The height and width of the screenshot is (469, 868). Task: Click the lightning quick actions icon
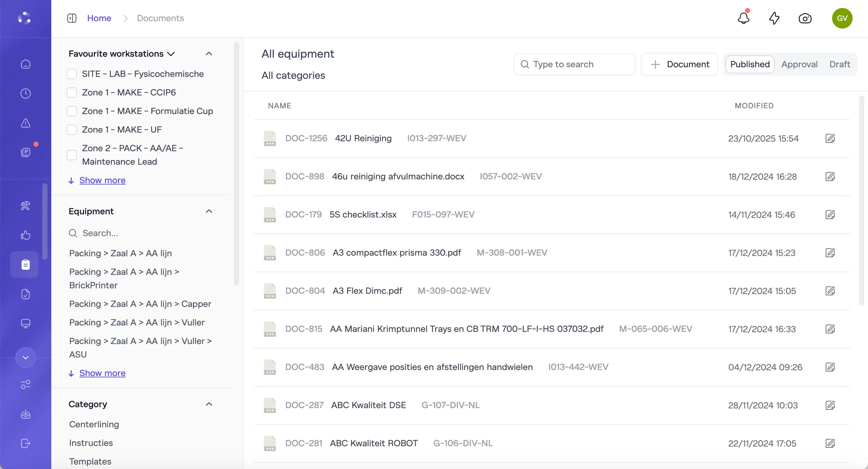(x=774, y=18)
